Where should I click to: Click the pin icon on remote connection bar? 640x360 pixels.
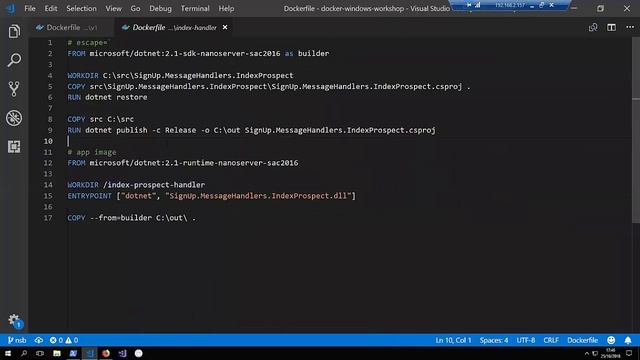point(469,5)
